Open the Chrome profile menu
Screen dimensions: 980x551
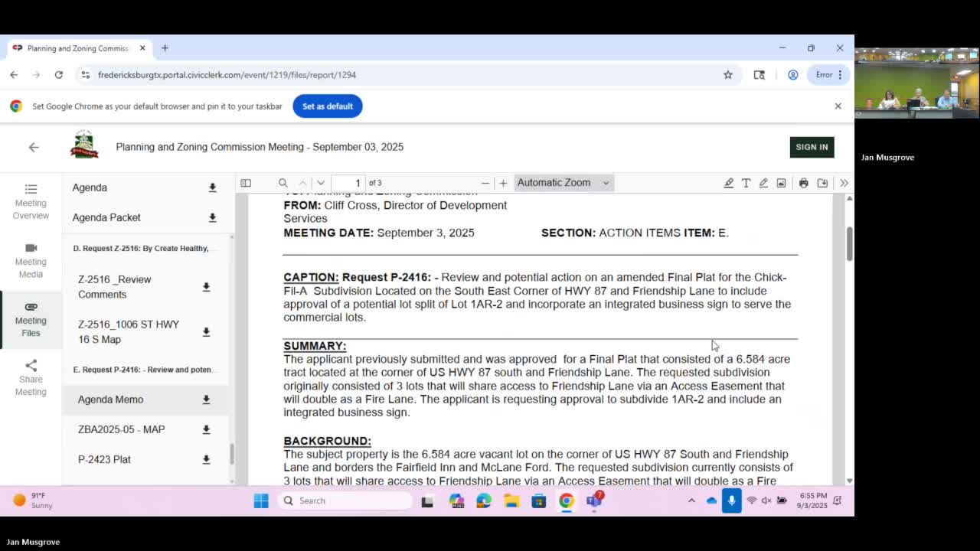(793, 75)
